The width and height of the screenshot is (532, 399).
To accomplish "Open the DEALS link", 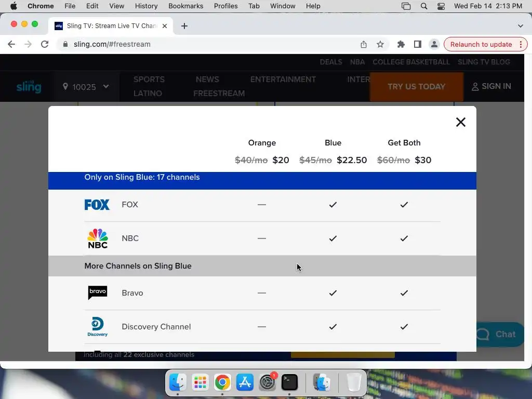I will tap(331, 62).
